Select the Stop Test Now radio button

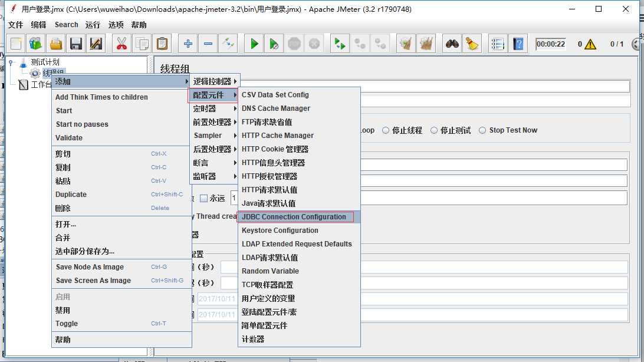[x=482, y=130]
